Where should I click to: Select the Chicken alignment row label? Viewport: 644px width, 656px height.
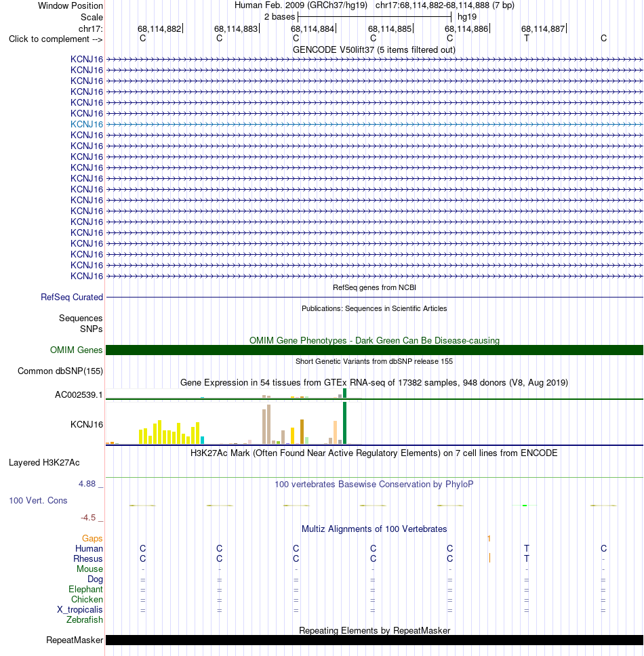[87, 599]
